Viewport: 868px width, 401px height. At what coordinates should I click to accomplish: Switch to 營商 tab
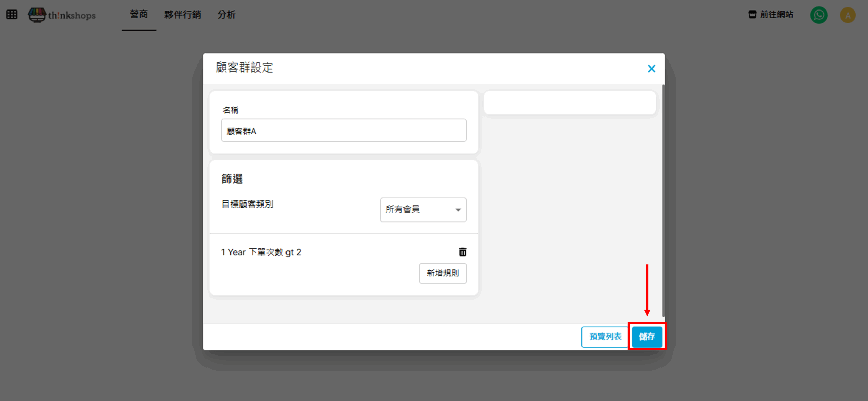(x=139, y=15)
